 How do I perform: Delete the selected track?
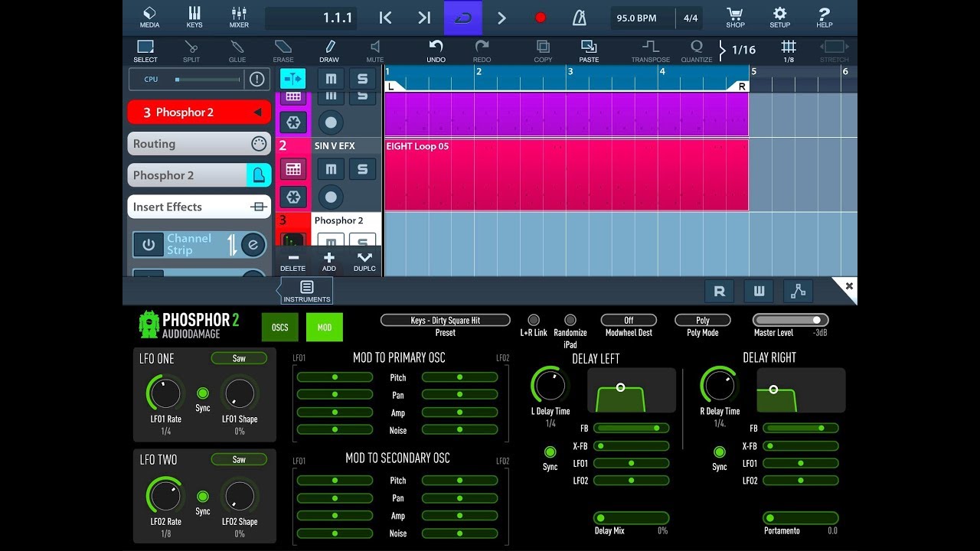click(x=292, y=262)
